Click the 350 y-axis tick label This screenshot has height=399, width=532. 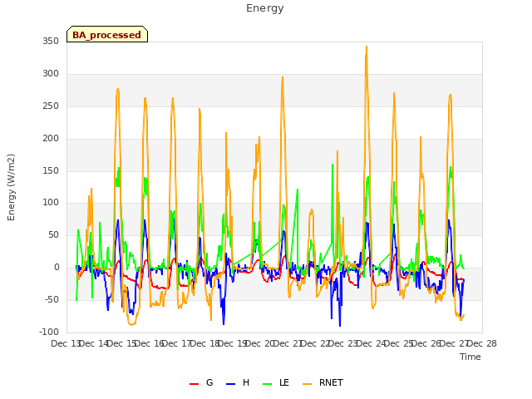[51, 42]
